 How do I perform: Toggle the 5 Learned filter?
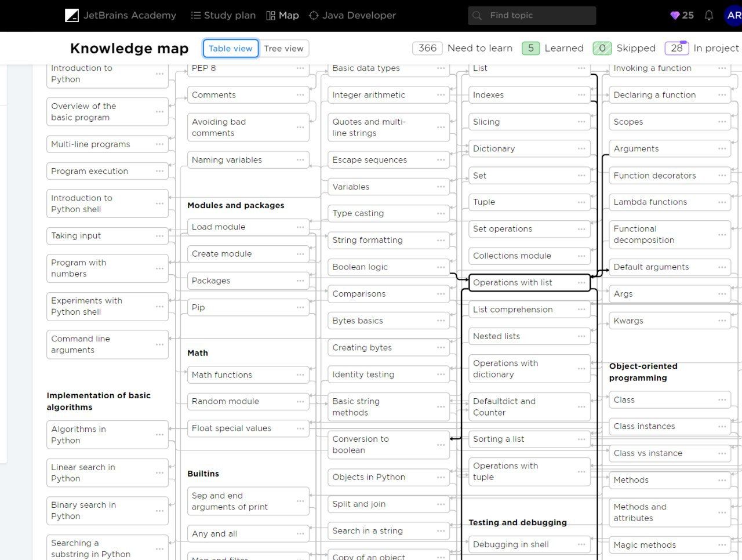pyautogui.click(x=552, y=48)
